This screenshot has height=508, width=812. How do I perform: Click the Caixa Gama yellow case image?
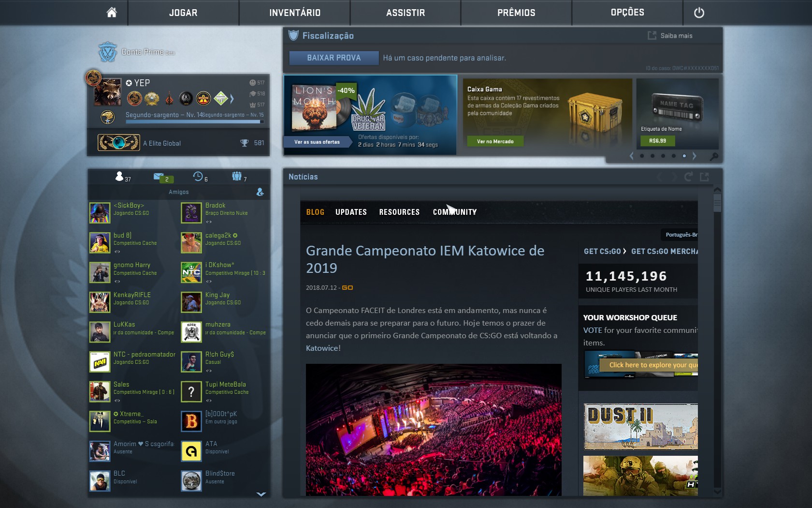[594, 114]
